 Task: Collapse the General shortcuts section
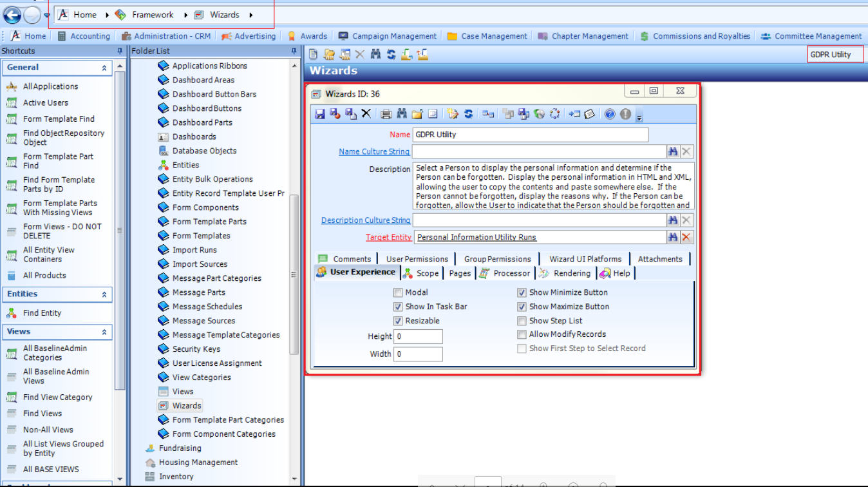(104, 68)
